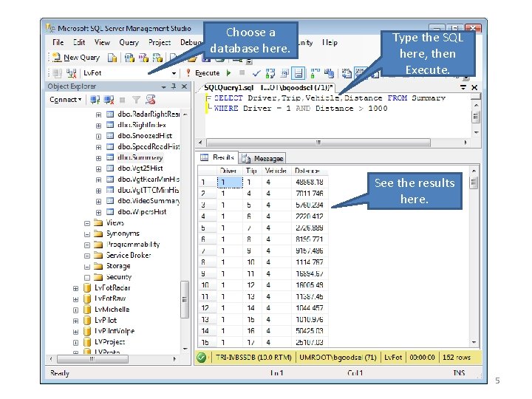Expand the Views folder
Viewport: 532px width, 399px height.
pos(87,223)
